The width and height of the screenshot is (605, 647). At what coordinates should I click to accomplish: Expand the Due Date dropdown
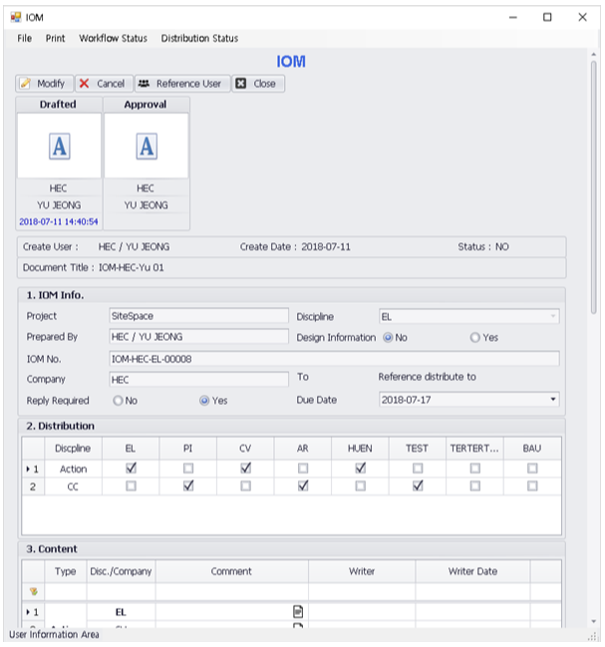(553, 400)
